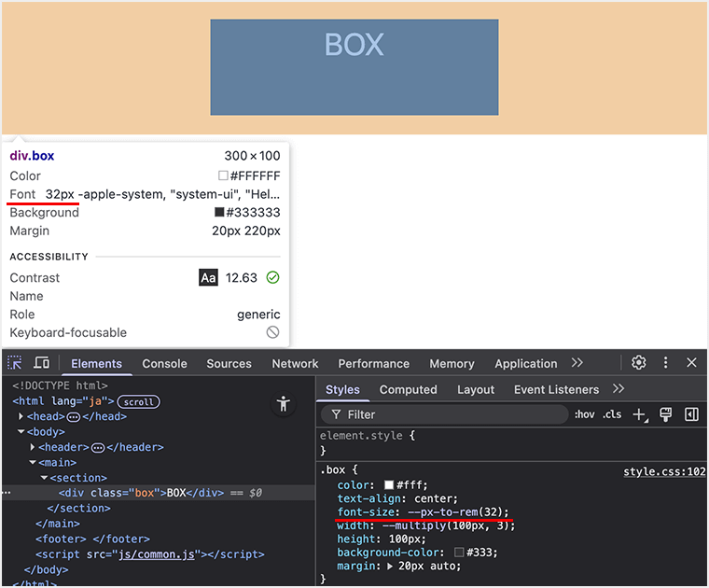Click the accessibility tree toggle icon
The image size is (709, 588).
click(284, 403)
